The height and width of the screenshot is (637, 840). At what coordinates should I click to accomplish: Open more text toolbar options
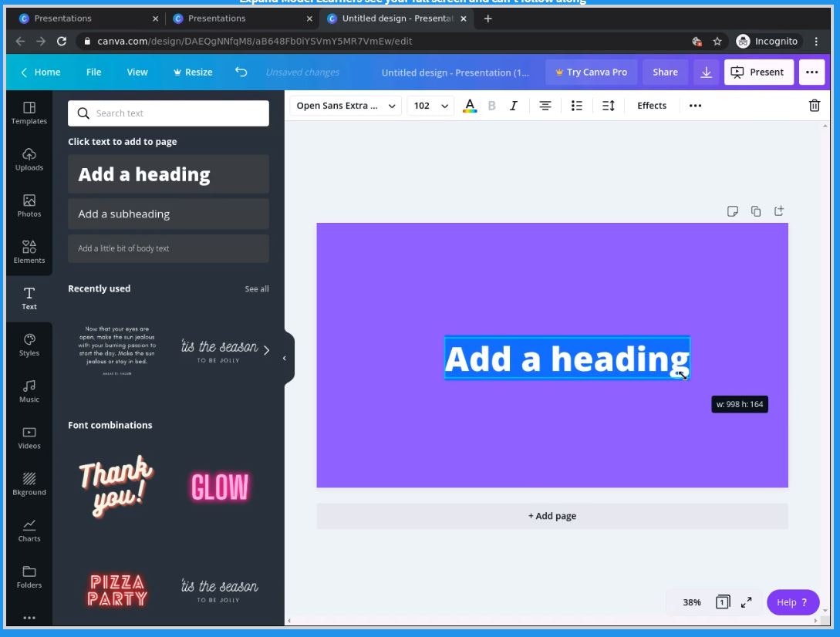click(x=695, y=106)
